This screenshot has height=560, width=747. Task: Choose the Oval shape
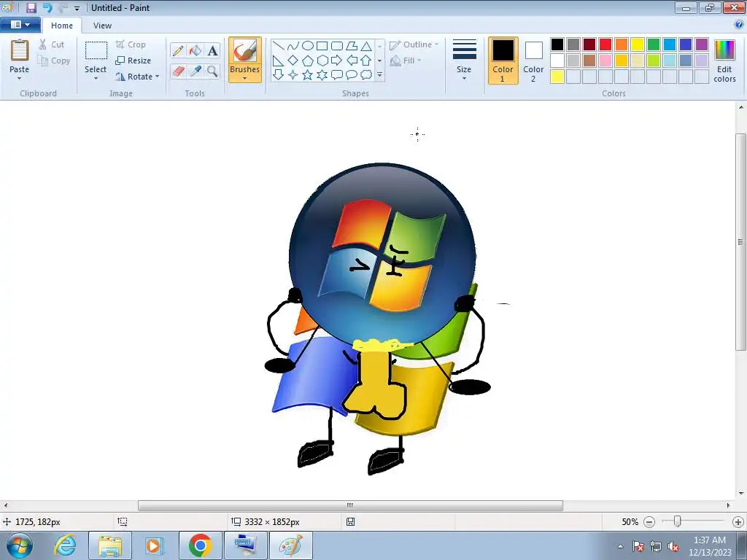pos(308,46)
